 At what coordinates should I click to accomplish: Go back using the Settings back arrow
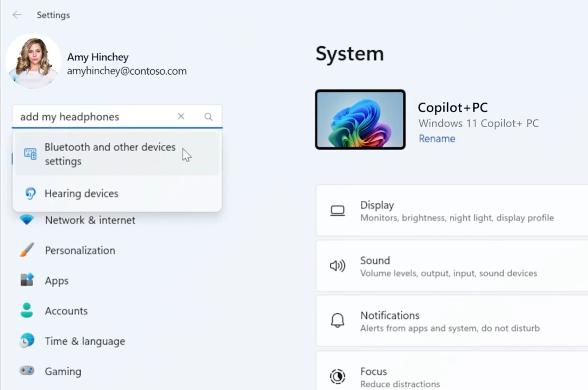(17, 15)
